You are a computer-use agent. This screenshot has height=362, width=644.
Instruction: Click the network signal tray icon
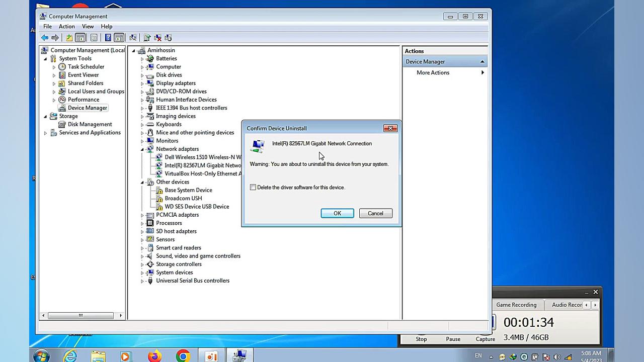click(568, 357)
